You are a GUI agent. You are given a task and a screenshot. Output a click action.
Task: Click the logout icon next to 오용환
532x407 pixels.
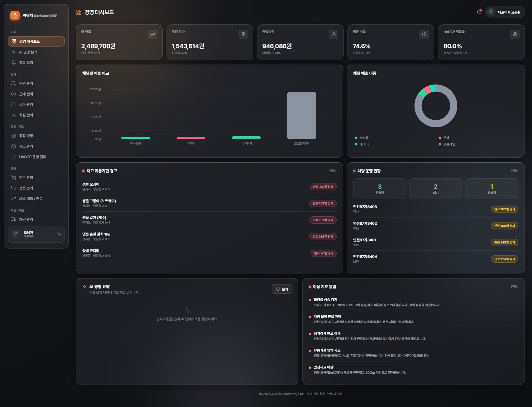point(59,234)
